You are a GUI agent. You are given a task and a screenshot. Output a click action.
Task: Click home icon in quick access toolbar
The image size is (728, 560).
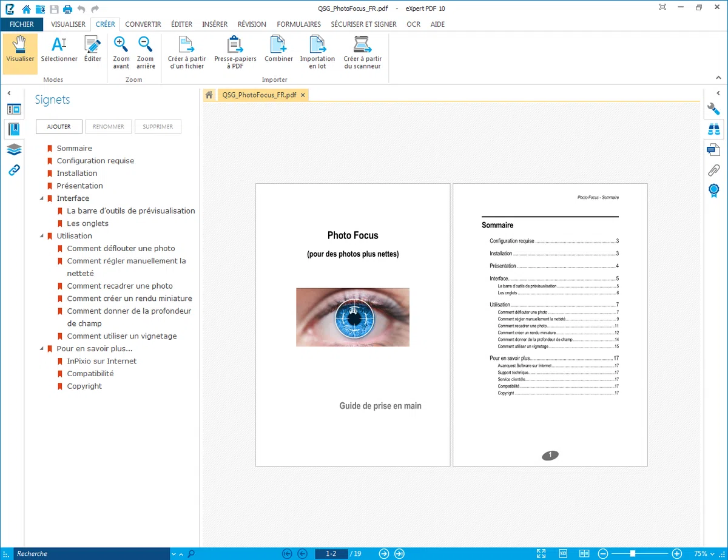point(26,8)
